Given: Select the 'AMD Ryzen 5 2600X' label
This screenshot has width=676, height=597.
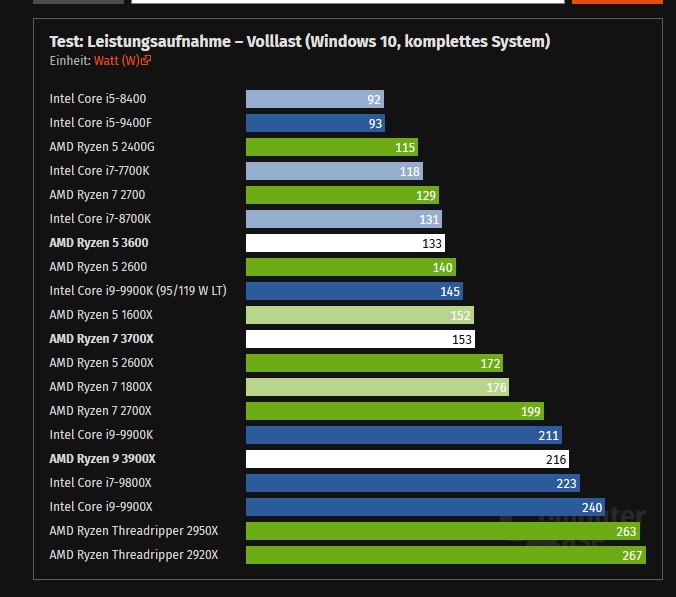Looking at the screenshot, I should click(x=101, y=363).
